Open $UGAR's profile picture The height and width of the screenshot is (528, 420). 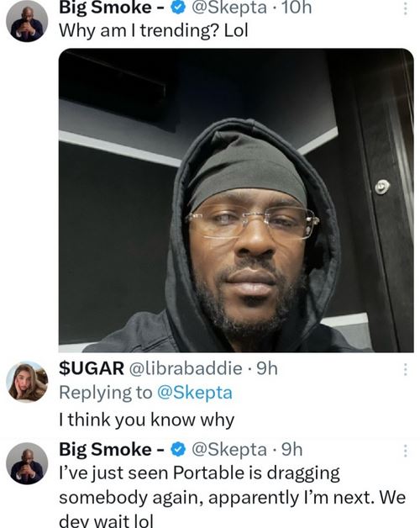(x=27, y=382)
